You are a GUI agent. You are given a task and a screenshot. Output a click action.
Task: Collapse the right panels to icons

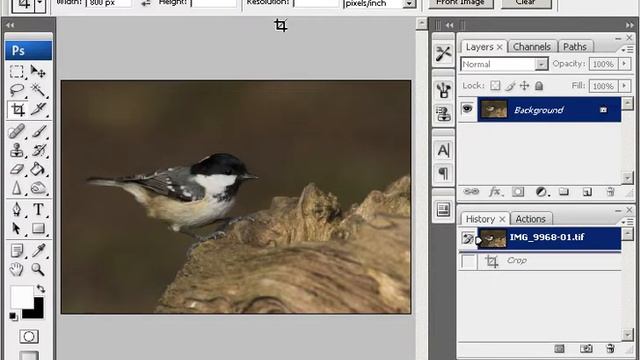tap(629, 25)
